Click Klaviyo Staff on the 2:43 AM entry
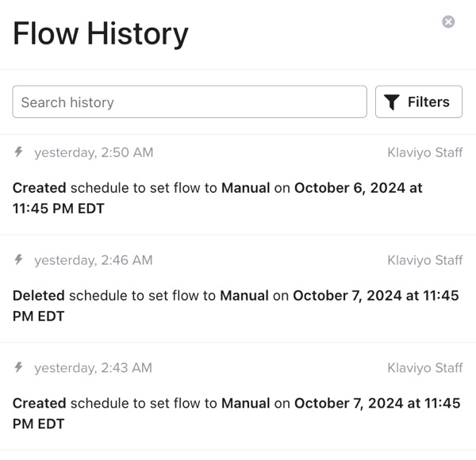 tap(424, 368)
